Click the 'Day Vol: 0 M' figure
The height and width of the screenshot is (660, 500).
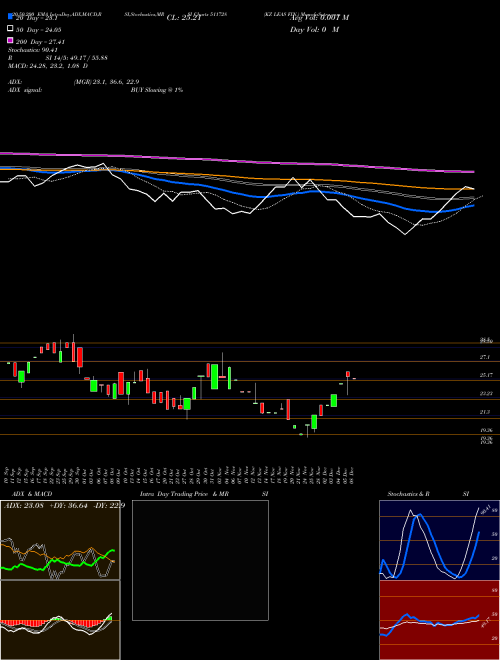[314, 30]
